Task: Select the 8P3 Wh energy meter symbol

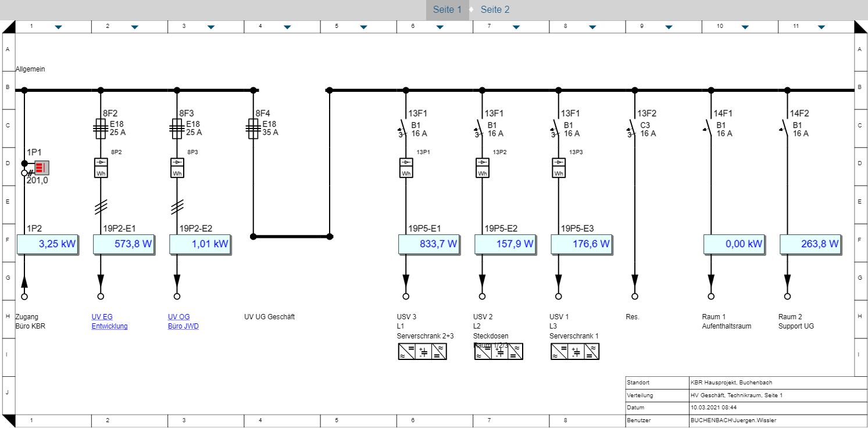Action: click(177, 168)
